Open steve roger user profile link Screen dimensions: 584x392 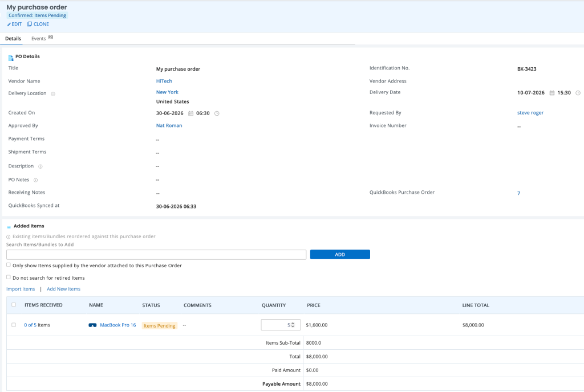[x=530, y=113]
